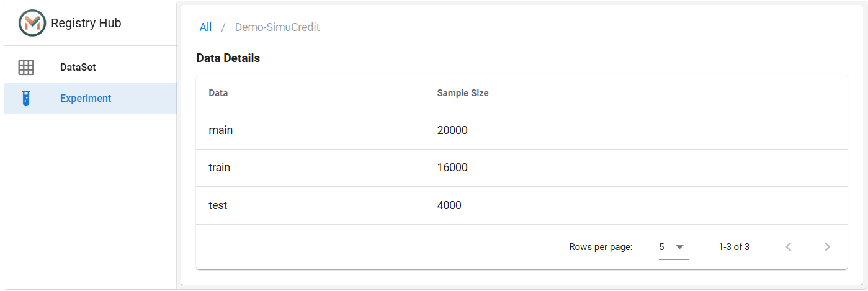
Task: Select the DataSet grid icon
Action: click(x=26, y=67)
